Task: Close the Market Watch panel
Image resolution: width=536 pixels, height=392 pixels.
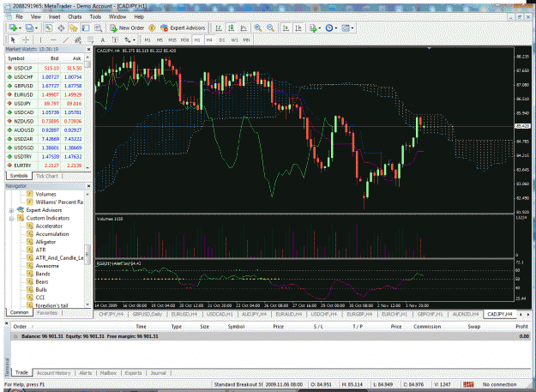Action: 88,50
